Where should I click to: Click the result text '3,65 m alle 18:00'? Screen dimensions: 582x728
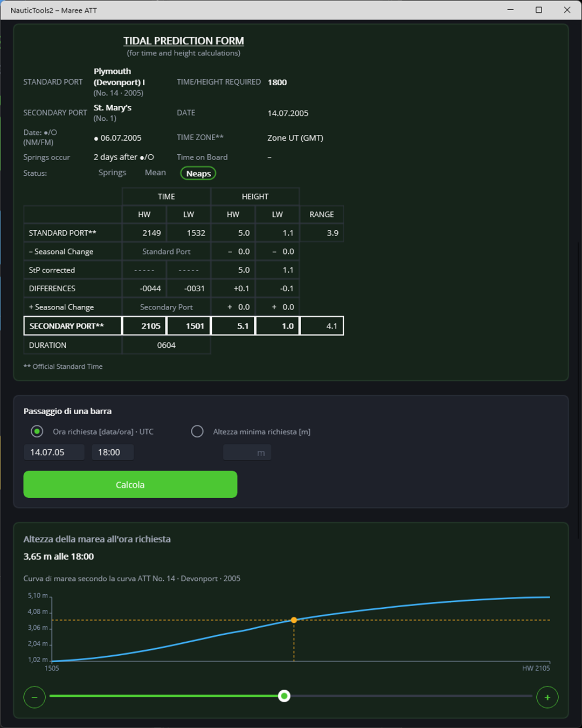coord(59,556)
